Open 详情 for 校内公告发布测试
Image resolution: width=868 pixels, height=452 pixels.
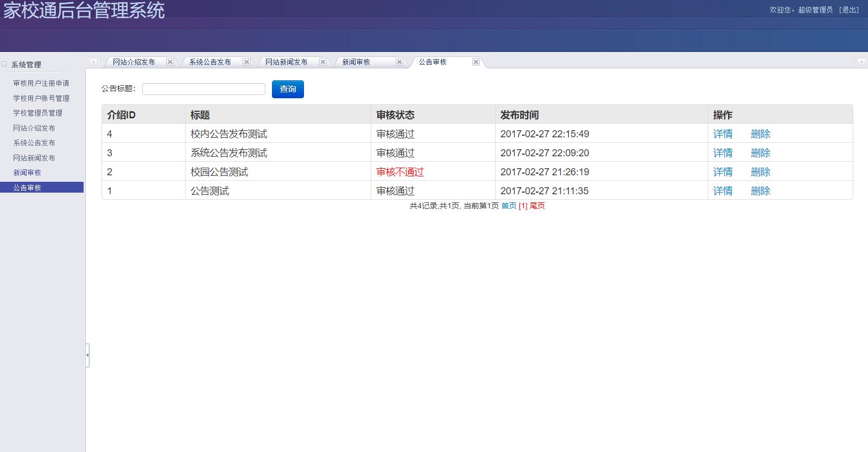723,134
